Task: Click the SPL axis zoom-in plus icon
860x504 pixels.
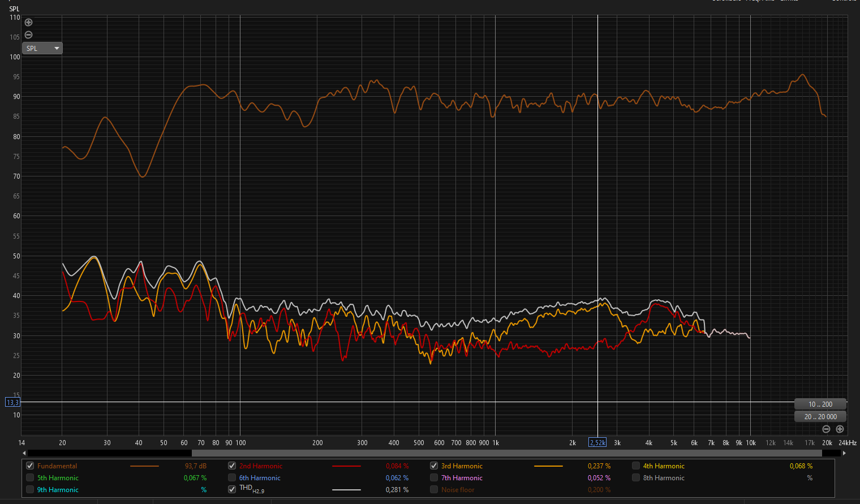Action: click(x=28, y=23)
